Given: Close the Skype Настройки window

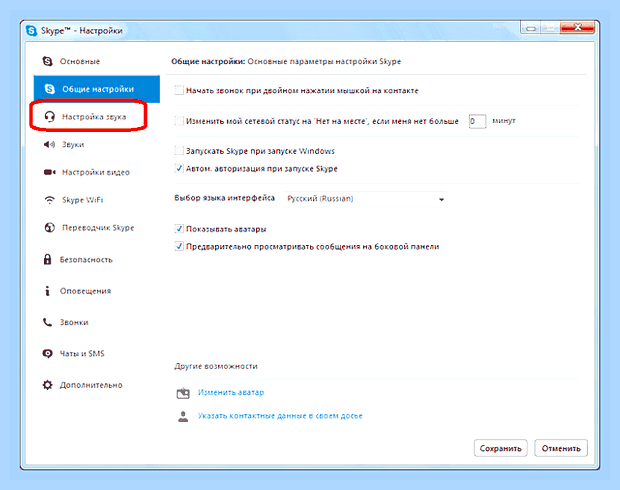Looking at the screenshot, I should [578, 28].
